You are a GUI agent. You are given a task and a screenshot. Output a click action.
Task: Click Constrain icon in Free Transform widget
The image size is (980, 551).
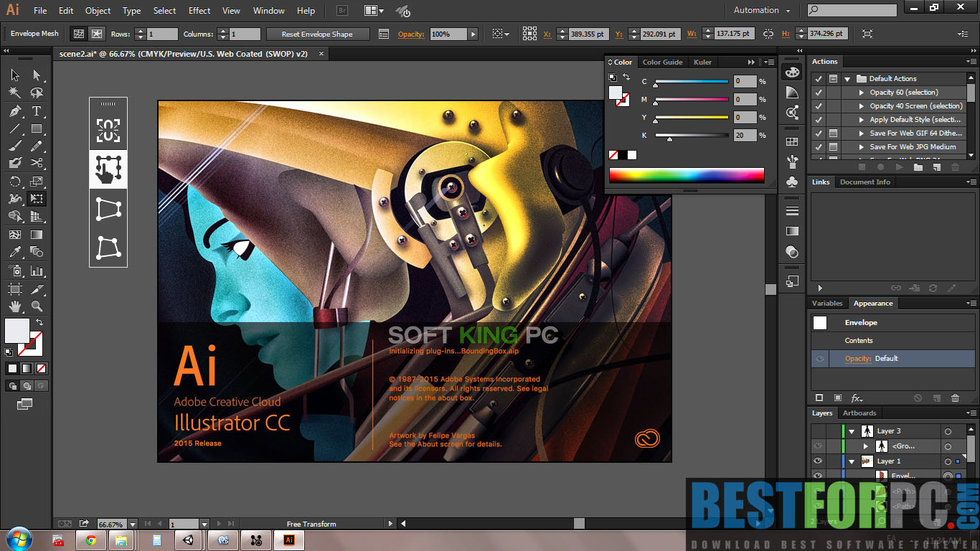[108, 130]
